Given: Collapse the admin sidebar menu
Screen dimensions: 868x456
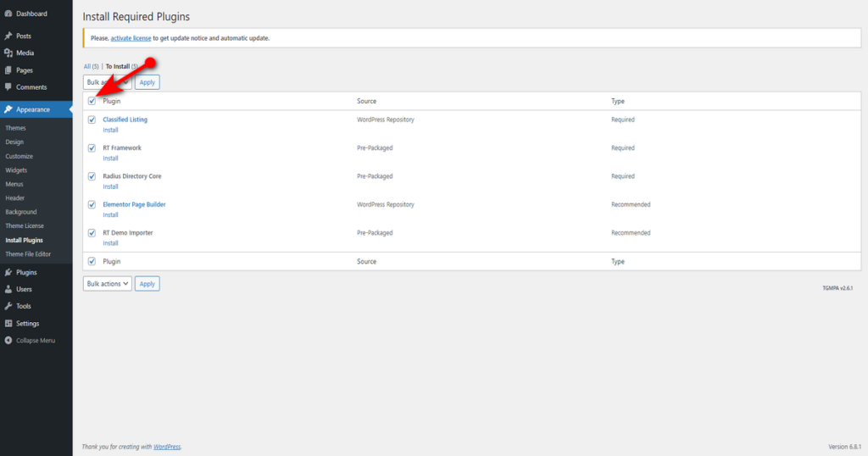Looking at the screenshot, I should tap(36, 341).
